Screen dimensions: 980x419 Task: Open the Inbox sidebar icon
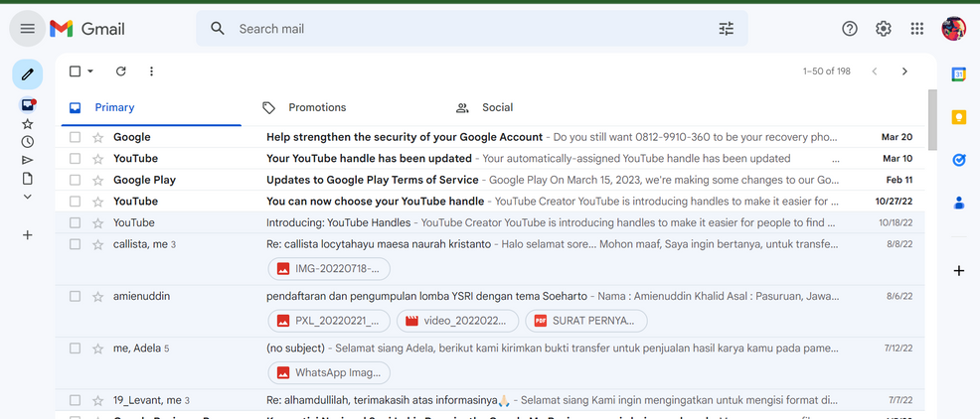pyautogui.click(x=28, y=105)
